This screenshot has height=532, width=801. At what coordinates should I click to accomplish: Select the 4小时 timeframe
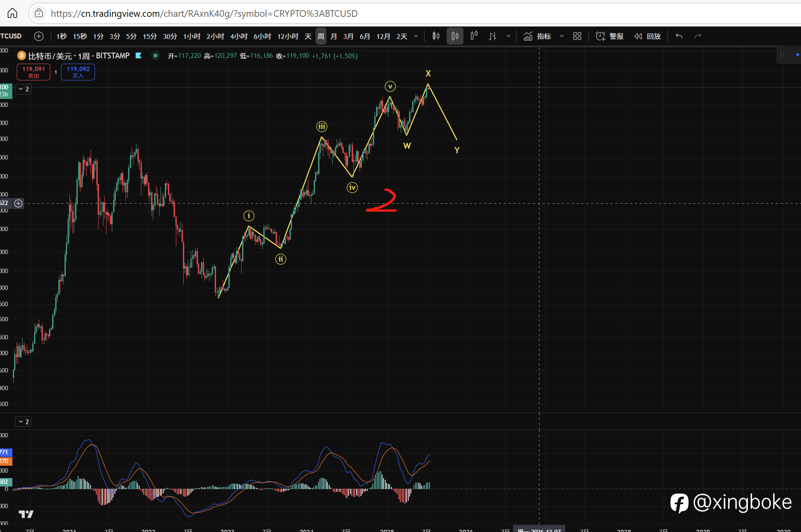239,36
